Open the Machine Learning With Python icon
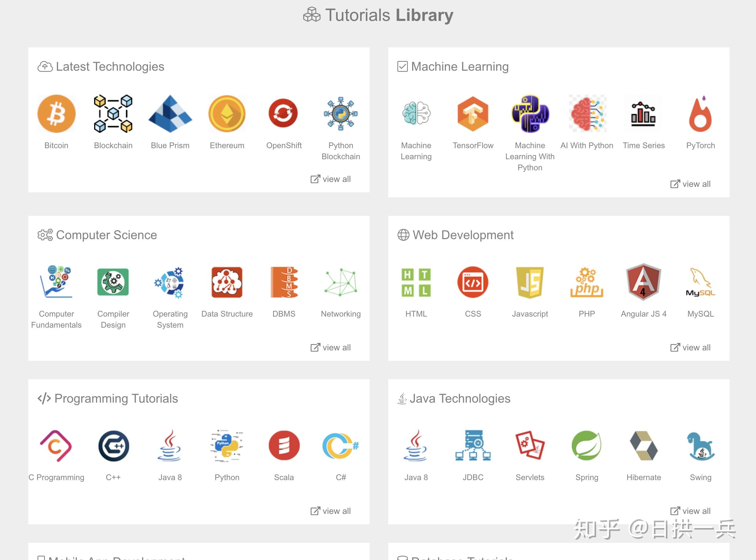Viewport: 756px width, 560px height. coord(530,113)
